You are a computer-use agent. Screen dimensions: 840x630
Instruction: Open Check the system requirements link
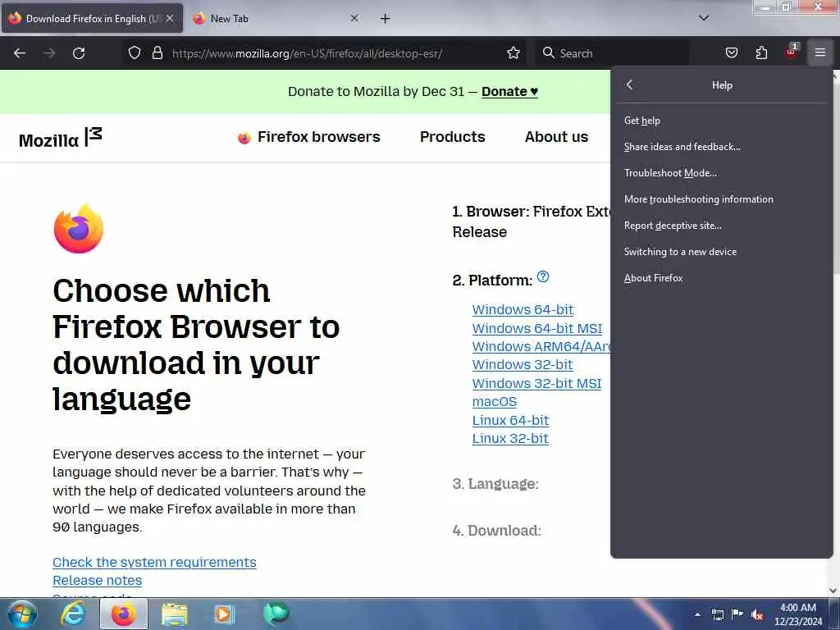154,563
